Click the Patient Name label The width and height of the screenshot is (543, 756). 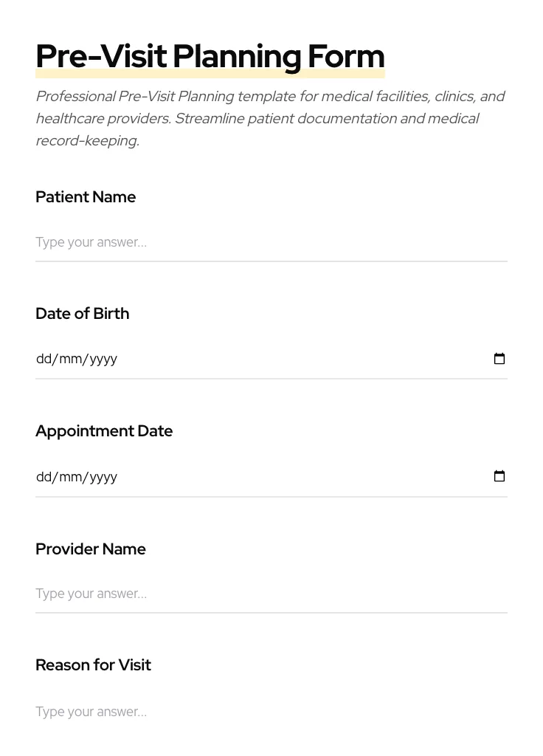pos(86,197)
